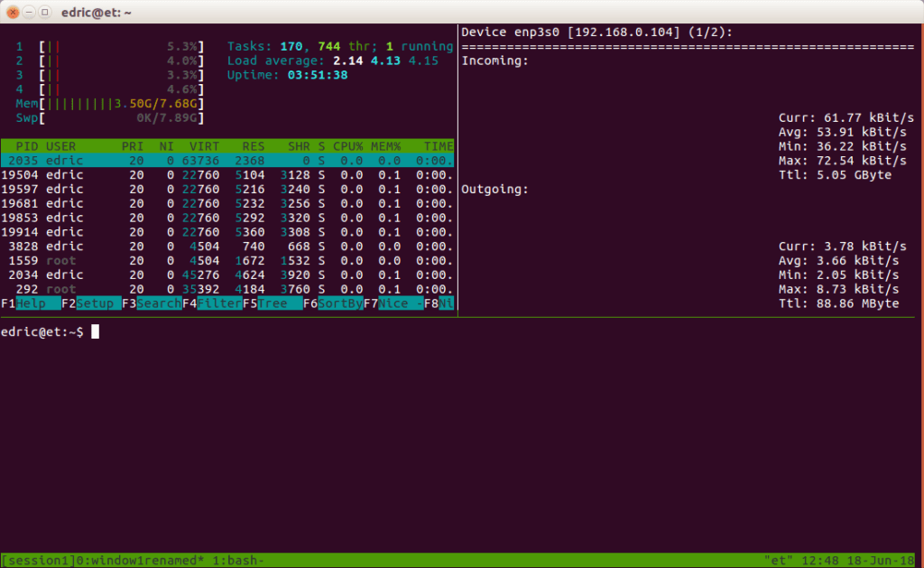
Task: Sort by CPU% column header
Action: pyautogui.click(x=347, y=146)
